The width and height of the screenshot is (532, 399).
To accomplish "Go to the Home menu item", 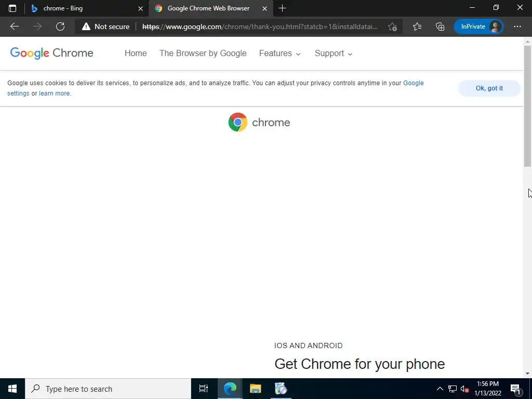I will 136,54.
